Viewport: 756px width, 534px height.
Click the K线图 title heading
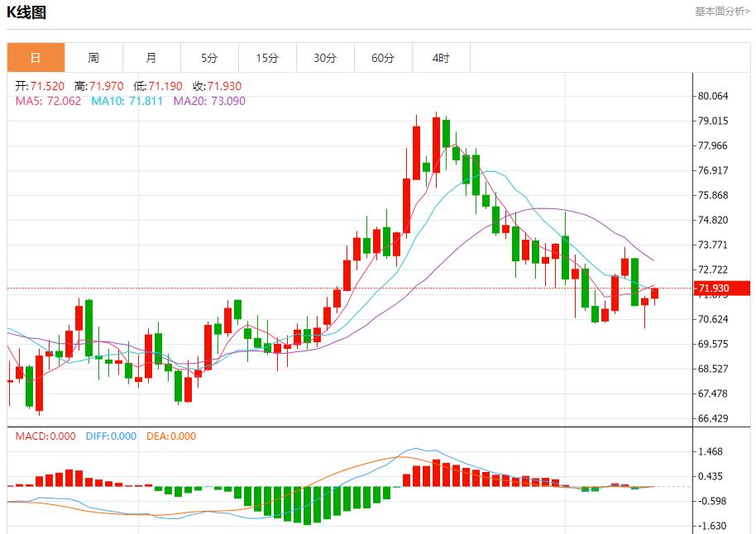pos(26,12)
